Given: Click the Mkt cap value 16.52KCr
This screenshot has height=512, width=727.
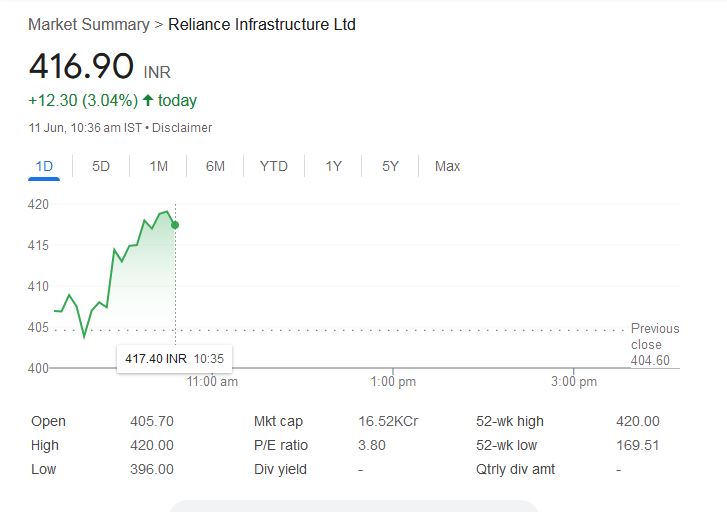Looking at the screenshot, I should [388, 421].
